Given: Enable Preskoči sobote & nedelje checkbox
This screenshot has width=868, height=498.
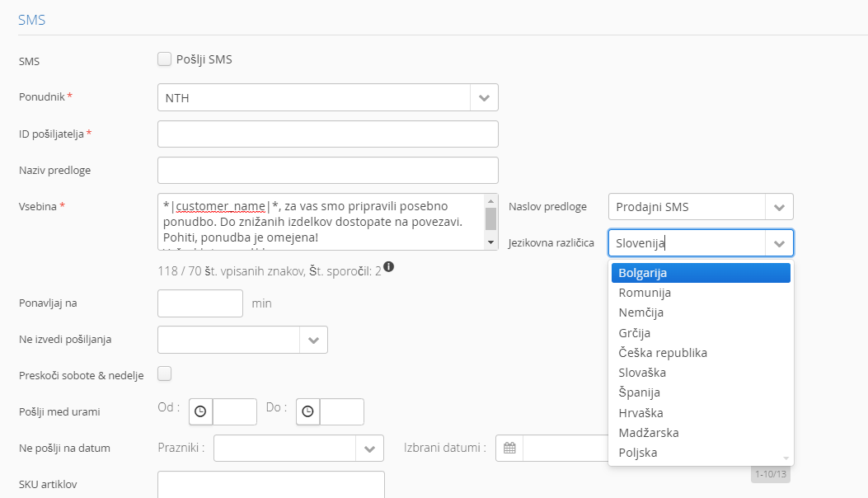Looking at the screenshot, I should (164, 374).
